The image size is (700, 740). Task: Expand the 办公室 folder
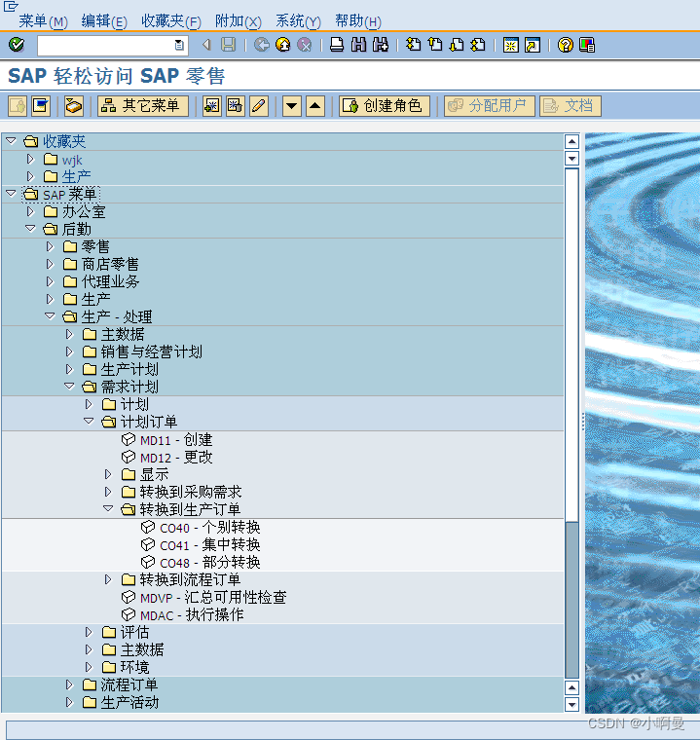pos(31,211)
